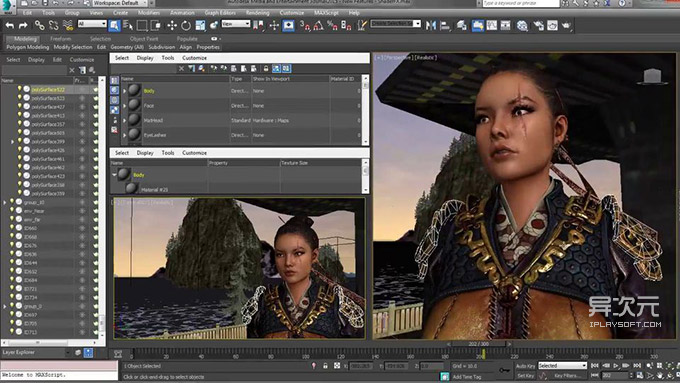Click the Redo arrow in main toolbar
680x383 pixels.
pos(23,26)
